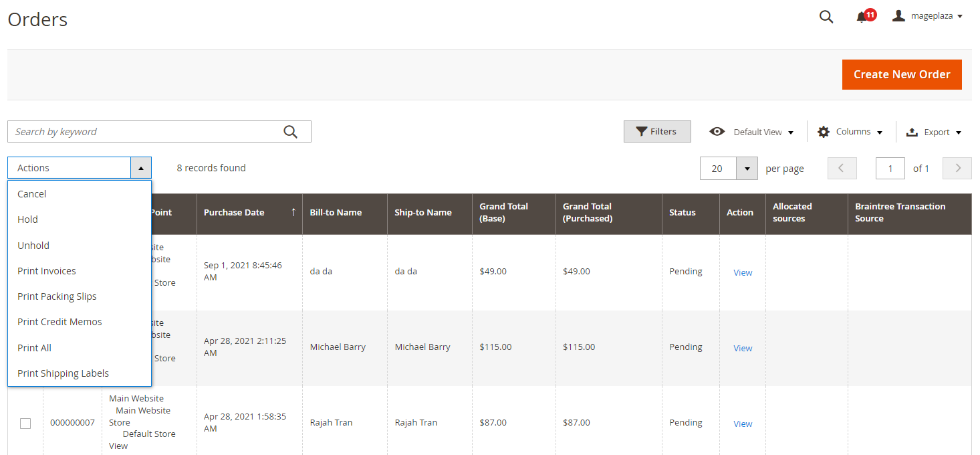The width and height of the screenshot is (980, 455).
Task: Click the per page value field showing 20
Action: pos(718,169)
